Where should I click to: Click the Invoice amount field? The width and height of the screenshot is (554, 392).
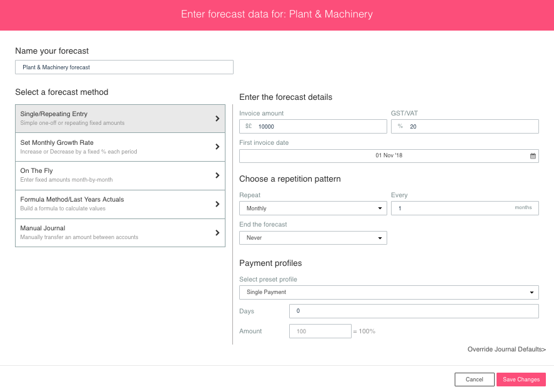click(x=313, y=127)
